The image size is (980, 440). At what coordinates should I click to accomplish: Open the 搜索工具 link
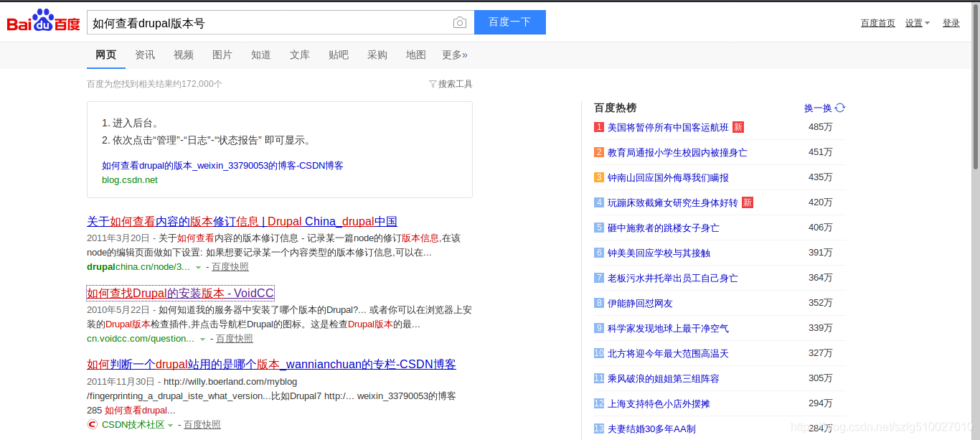pos(456,84)
